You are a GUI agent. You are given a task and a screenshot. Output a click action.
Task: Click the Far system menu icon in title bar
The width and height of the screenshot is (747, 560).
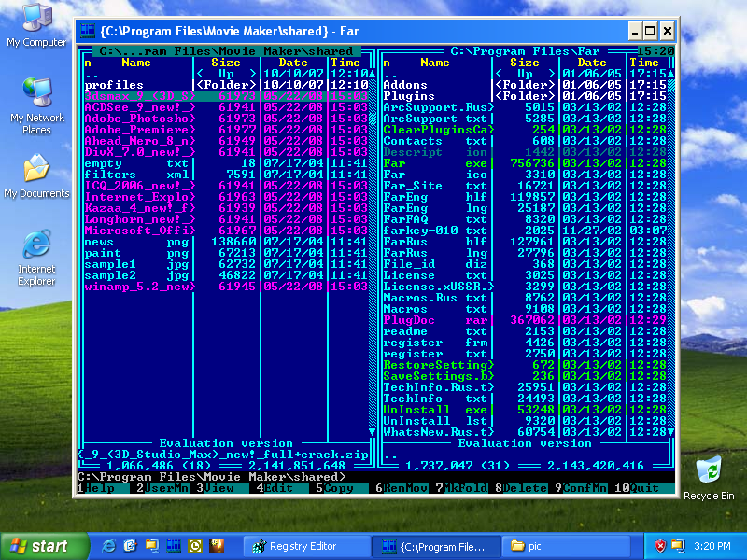pos(88,32)
